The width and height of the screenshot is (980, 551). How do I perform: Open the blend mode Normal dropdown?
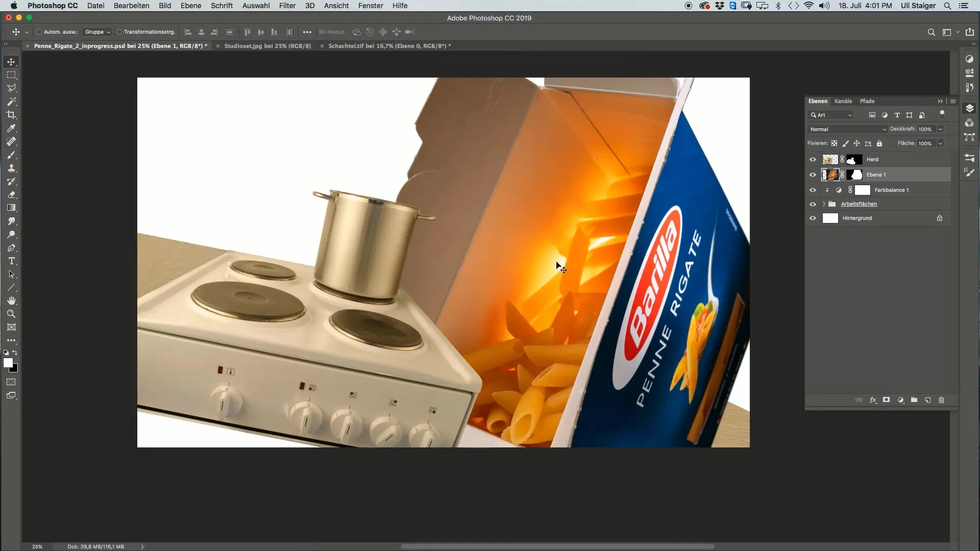(x=847, y=129)
